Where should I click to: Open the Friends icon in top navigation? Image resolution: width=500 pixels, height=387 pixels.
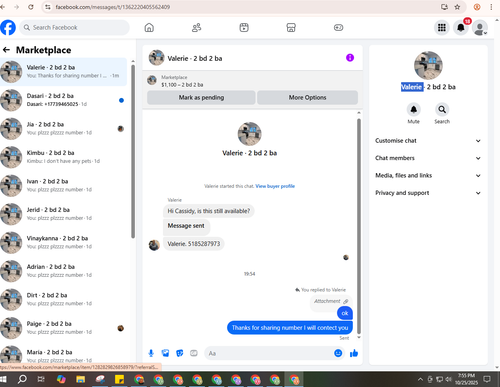(x=196, y=27)
